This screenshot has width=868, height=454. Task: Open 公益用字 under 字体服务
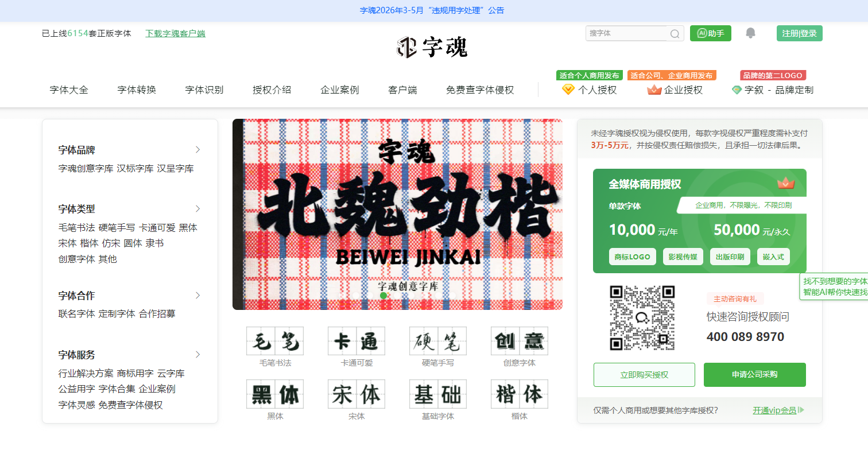[76, 389]
